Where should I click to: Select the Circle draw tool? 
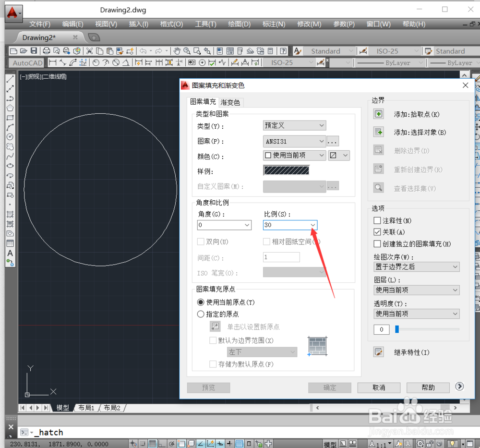[x=10, y=137]
